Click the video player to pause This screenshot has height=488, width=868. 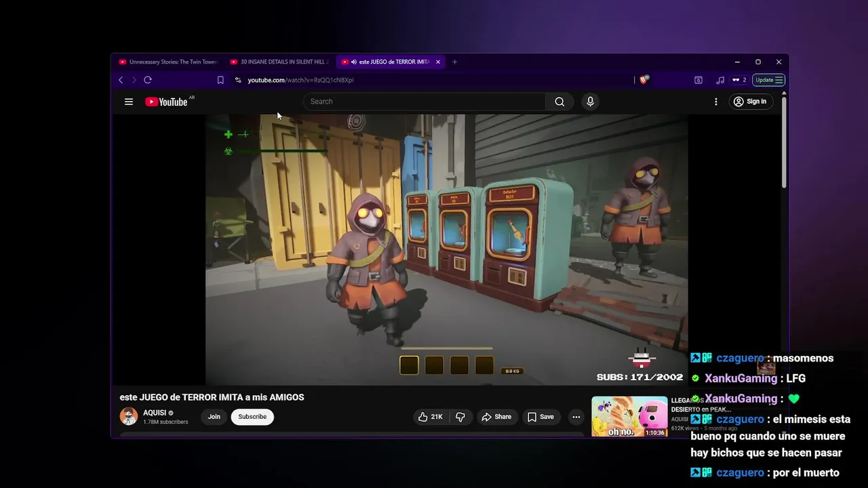click(x=447, y=249)
